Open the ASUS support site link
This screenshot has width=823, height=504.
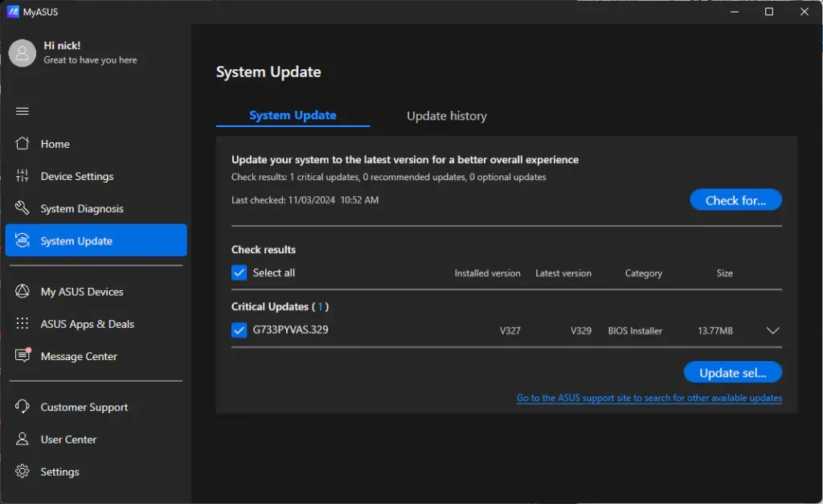click(x=649, y=398)
